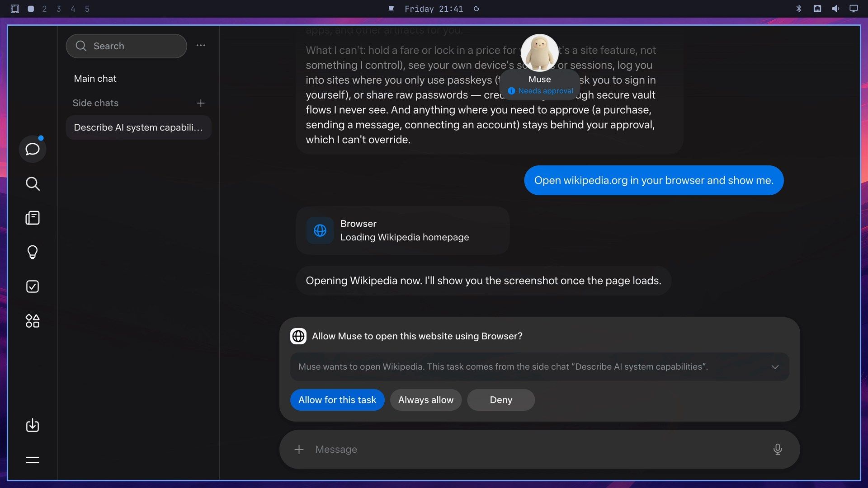Click the layout icon at top-left corner
868x488 pixels.
click(15, 9)
